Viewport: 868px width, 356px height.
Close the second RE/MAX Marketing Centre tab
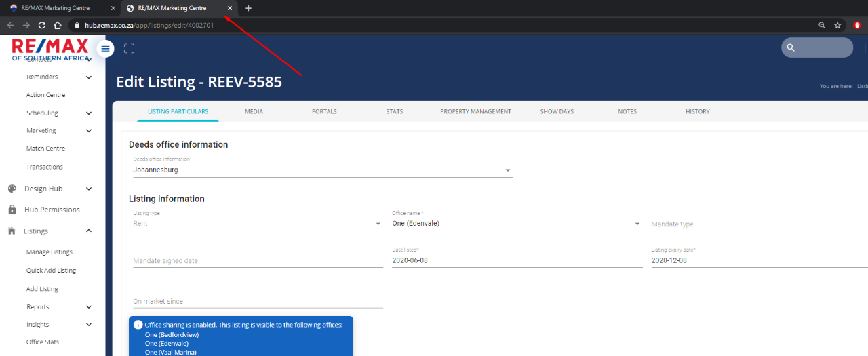pos(230,8)
